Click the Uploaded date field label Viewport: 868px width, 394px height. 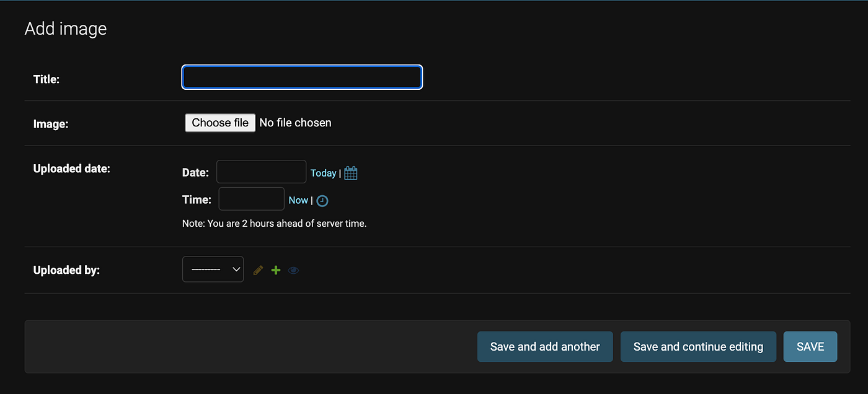pyautogui.click(x=71, y=168)
